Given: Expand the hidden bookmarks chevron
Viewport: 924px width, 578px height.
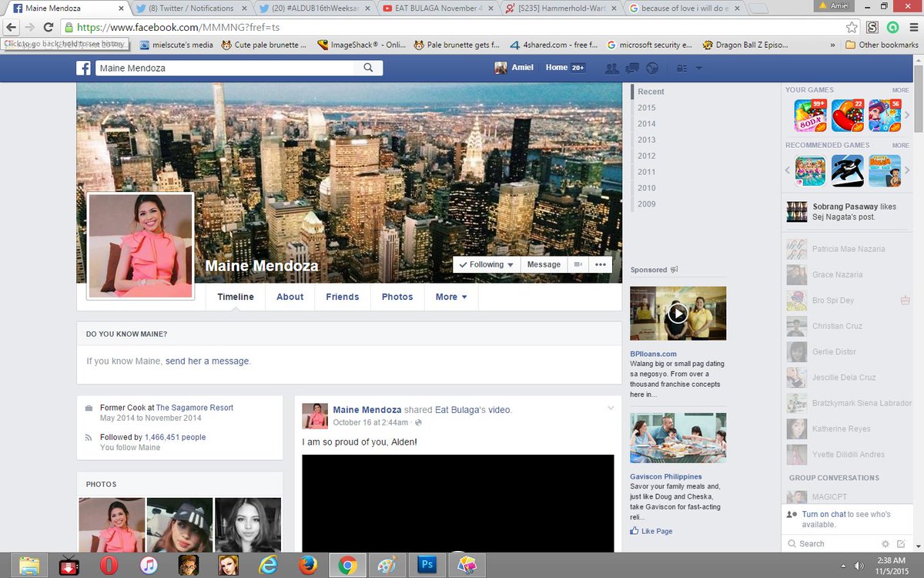Looking at the screenshot, I should [832, 45].
